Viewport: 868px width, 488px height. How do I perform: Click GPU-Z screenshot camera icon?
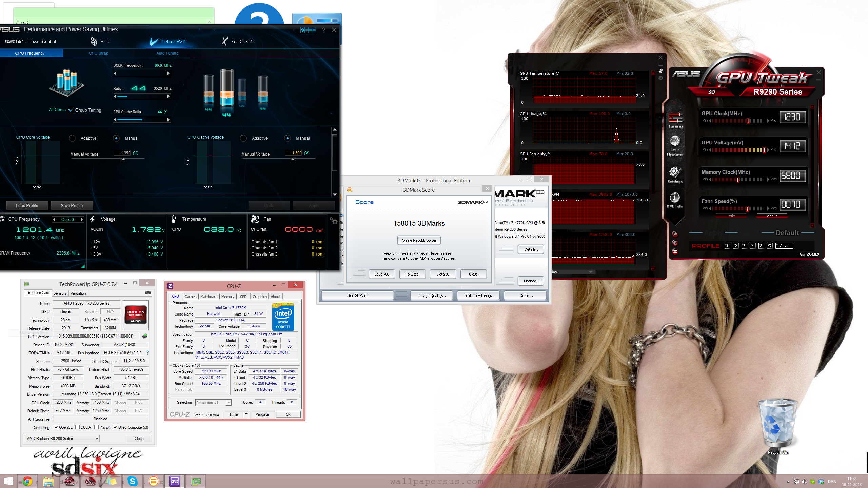coord(148,292)
